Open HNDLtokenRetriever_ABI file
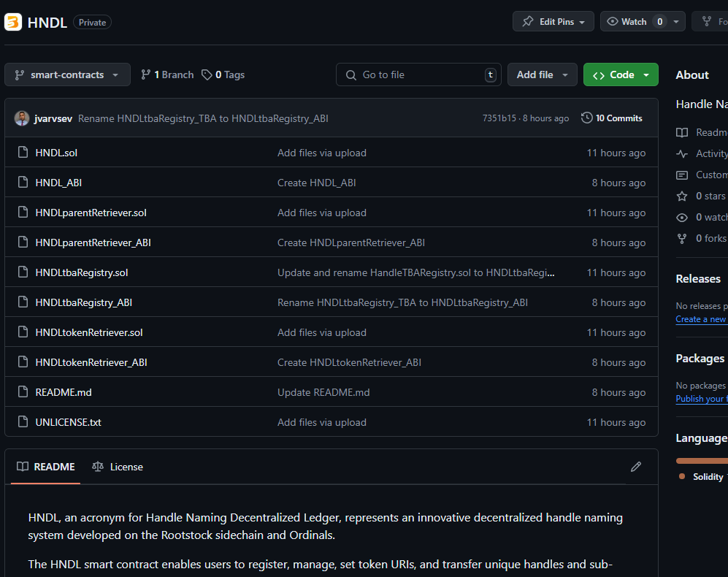This screenshot has height=577, width=728. click(91, 362)
